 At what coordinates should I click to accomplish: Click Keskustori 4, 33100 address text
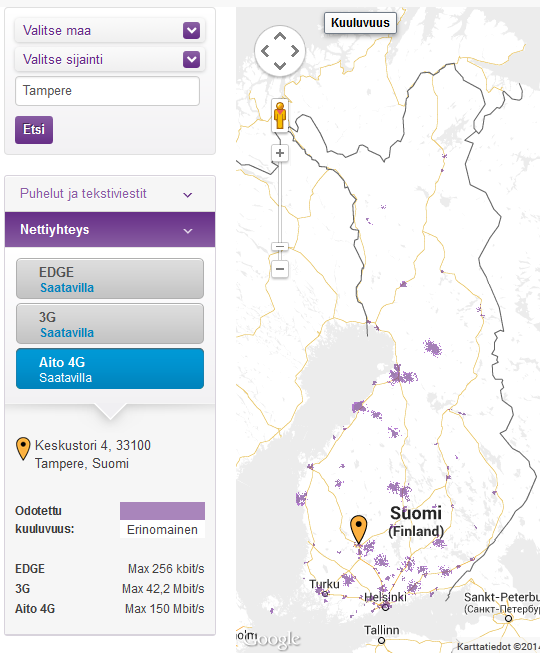point(93,445)
